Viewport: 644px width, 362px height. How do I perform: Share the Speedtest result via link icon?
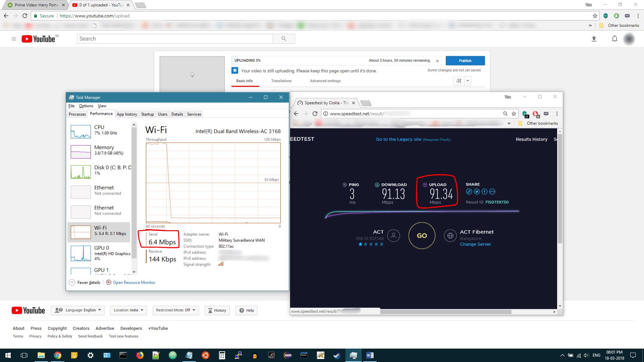pyautogui.click(x=469, y=192)
